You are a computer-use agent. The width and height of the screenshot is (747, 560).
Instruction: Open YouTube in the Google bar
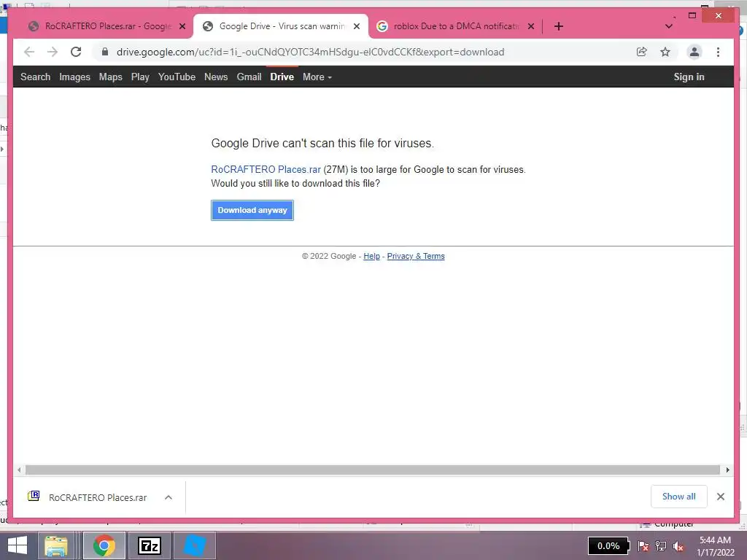tap(177, 77)
